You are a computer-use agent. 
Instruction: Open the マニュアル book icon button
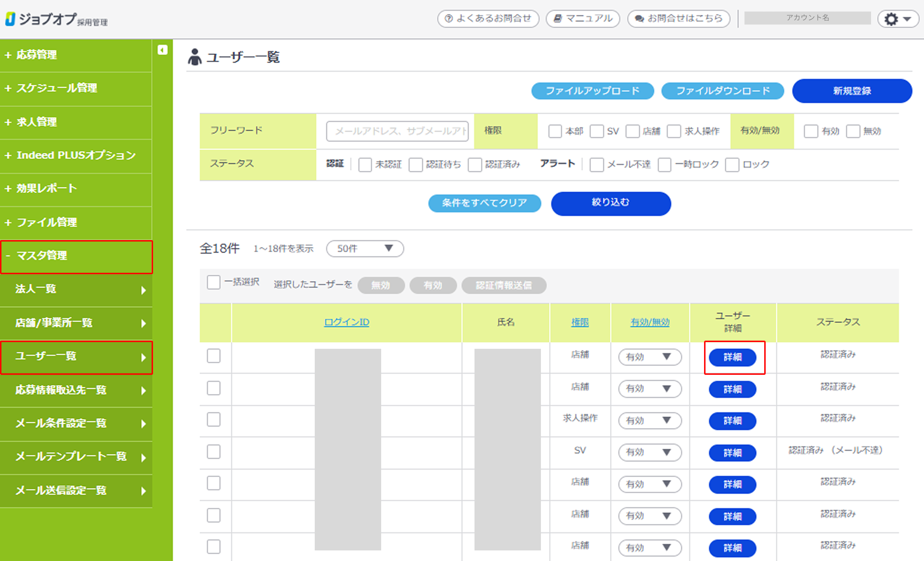pos(582,18)
